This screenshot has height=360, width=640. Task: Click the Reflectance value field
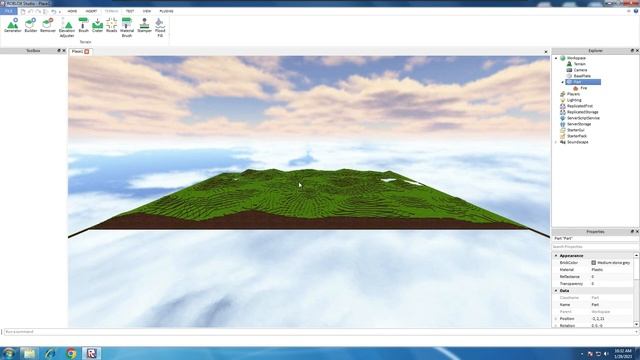pyautogui.click(x=611, y=277)
